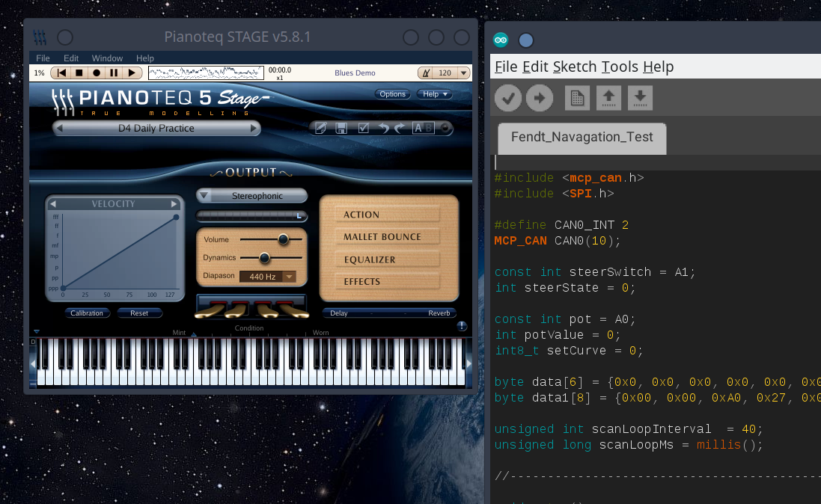The height and width of the screenshot is (504, 821).
Task: Open the Pianoteq File menu
Action: tap(43, 58)
